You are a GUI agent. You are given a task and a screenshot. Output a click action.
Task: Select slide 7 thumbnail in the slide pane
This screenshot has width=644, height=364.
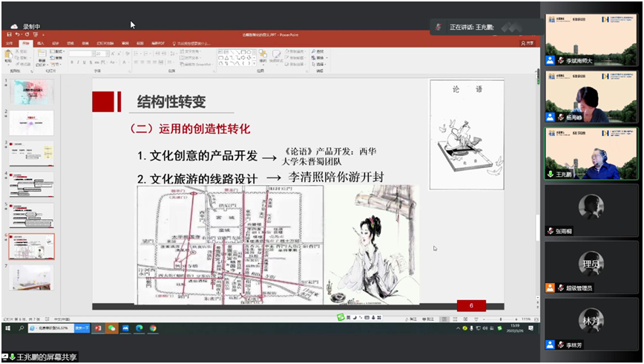coord(32,278)
